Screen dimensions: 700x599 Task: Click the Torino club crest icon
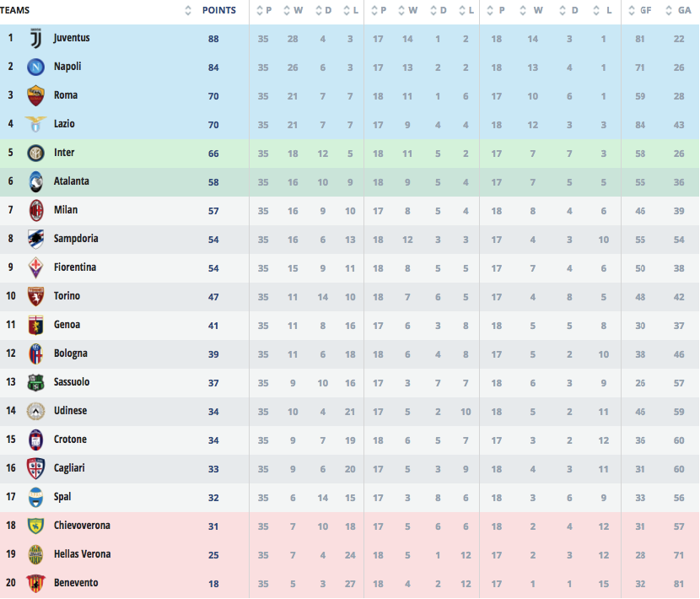[35, 296]
